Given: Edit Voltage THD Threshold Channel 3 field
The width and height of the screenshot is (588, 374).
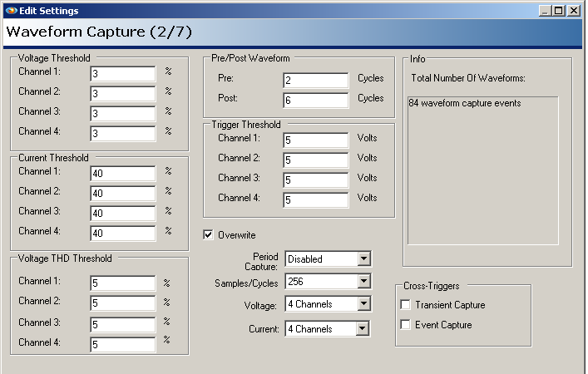Looking at the screenshot, I should (122, 324).
